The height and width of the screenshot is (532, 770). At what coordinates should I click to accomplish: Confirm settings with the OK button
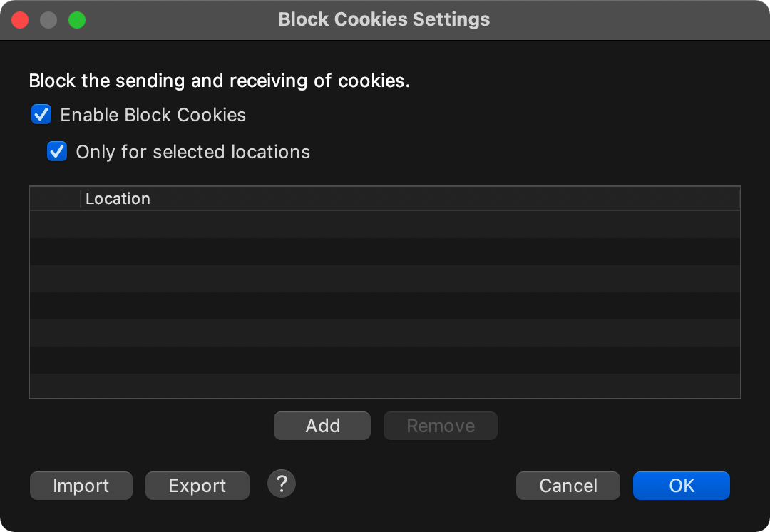coord(681,486)
